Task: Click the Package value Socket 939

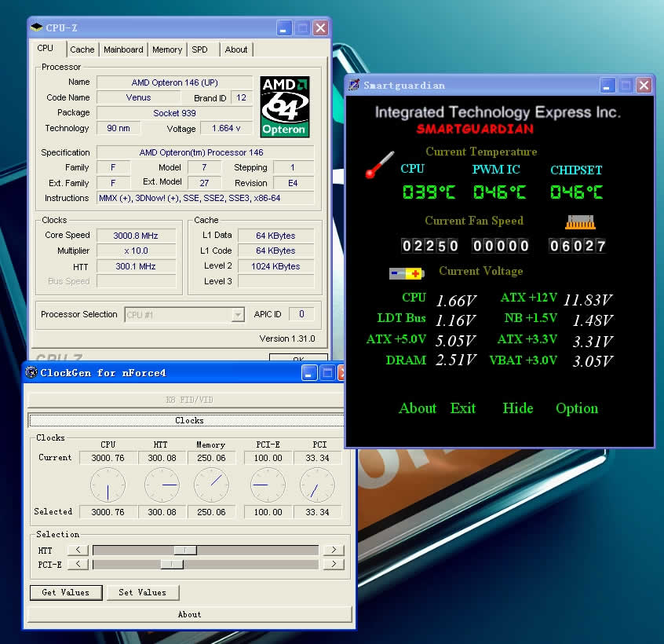Action: (174, 113)
